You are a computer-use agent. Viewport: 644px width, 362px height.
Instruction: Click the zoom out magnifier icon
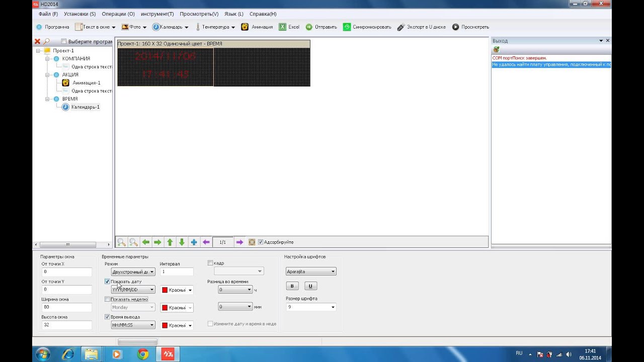pos(133,242)
